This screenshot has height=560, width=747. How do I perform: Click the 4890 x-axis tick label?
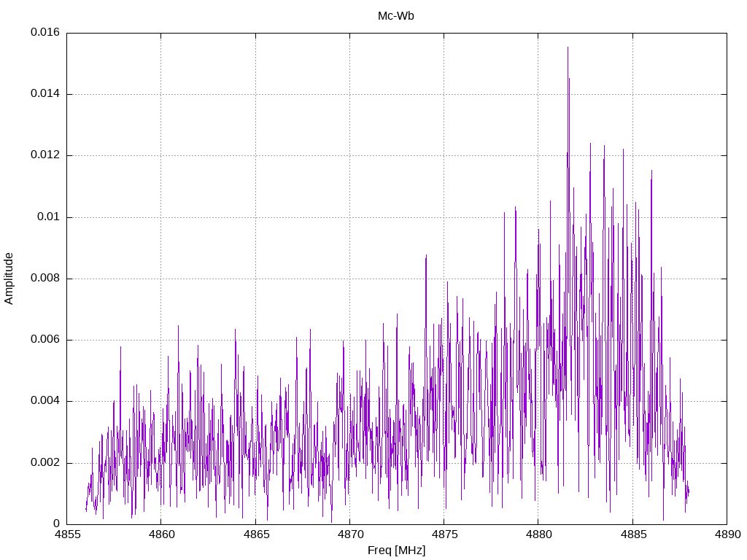pyautogui.click(x=727, y=534)
